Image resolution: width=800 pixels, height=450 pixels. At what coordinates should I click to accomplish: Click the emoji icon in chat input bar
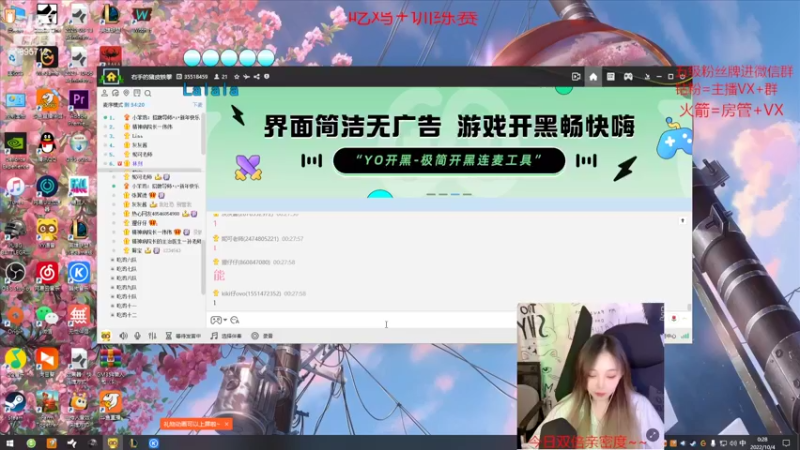click(x=235, y=320)
